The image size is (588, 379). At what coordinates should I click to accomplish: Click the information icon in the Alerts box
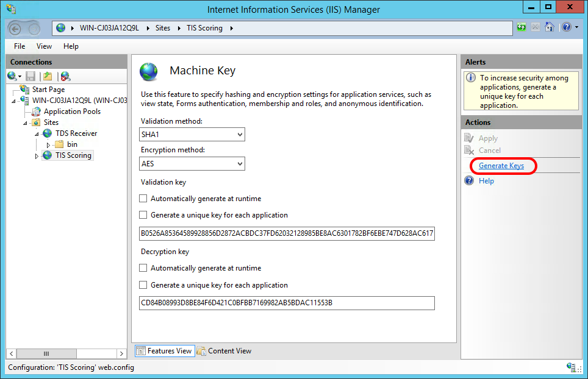point(471,78)
